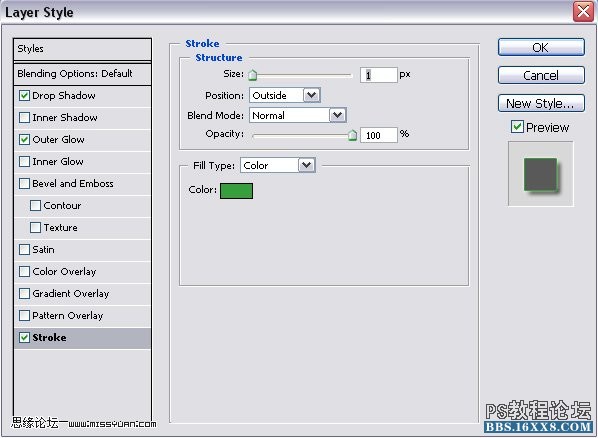Select Blending Options: Default entry
Viewport: 598px width, 438px height.
(x=82, y=74)
